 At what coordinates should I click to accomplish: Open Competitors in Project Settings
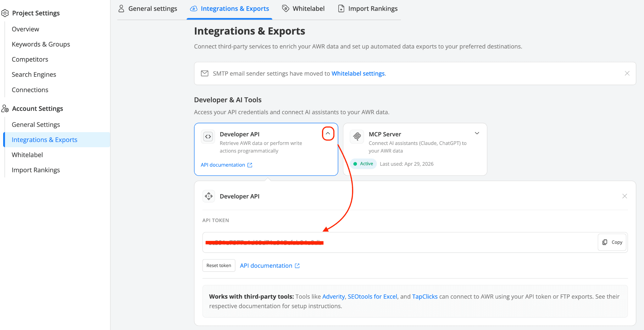coord(30,59)
